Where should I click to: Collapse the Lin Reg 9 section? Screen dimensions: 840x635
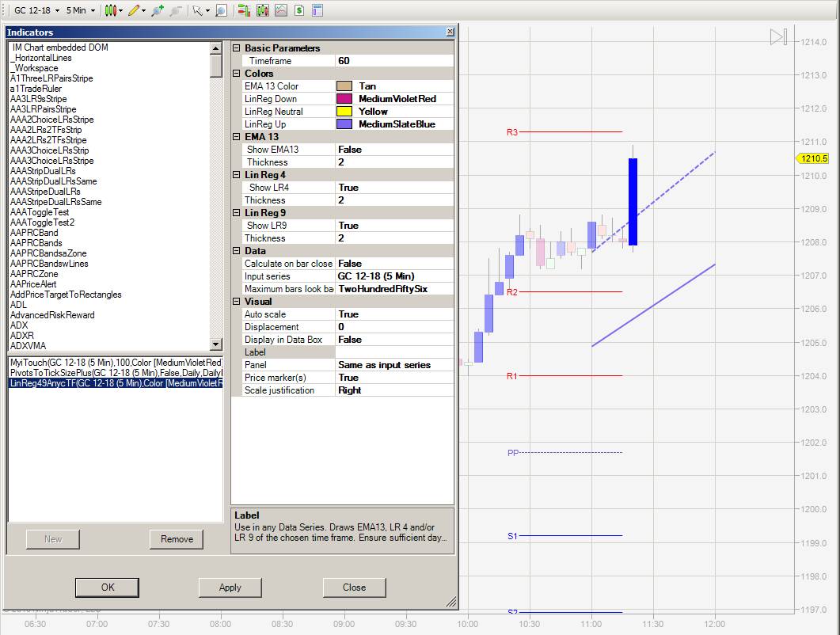coord(236,213)
